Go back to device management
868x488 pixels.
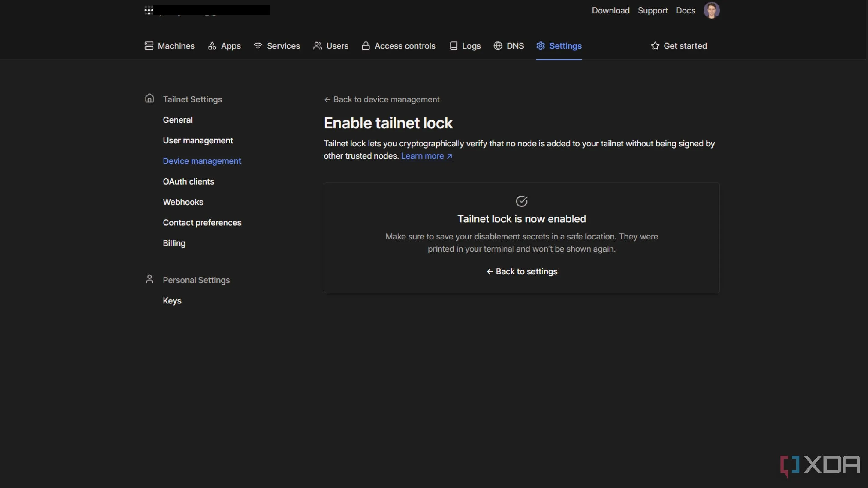[x=381, y=99]
